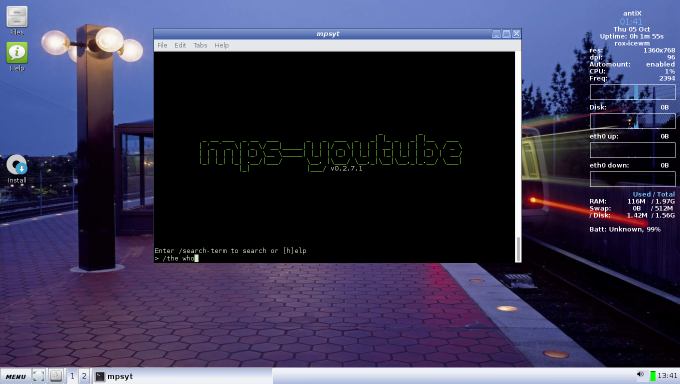Click the green battery tray indicator

653,375
